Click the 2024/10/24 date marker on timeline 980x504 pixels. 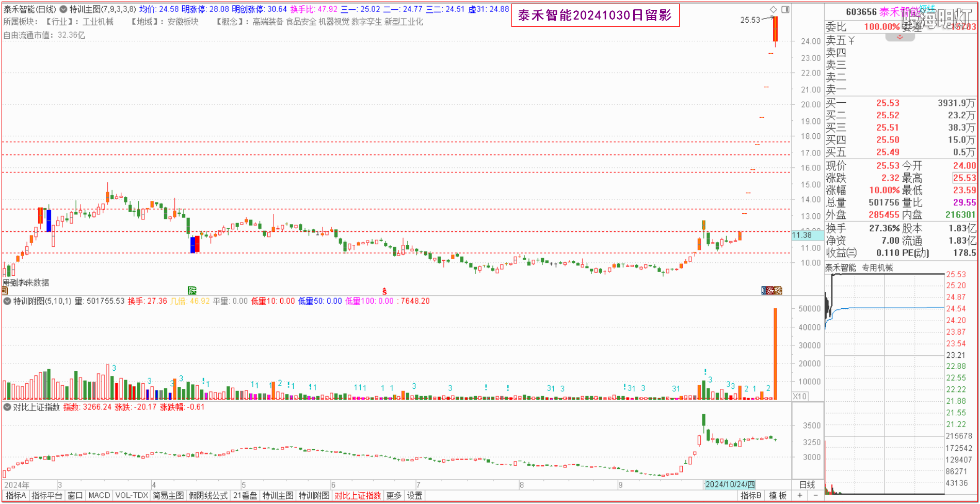tap(730, 484)
